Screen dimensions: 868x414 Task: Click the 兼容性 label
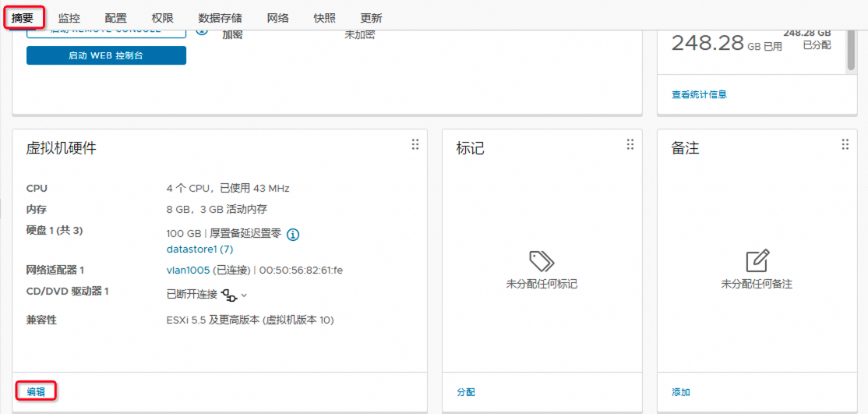click(x=41, y=320)
